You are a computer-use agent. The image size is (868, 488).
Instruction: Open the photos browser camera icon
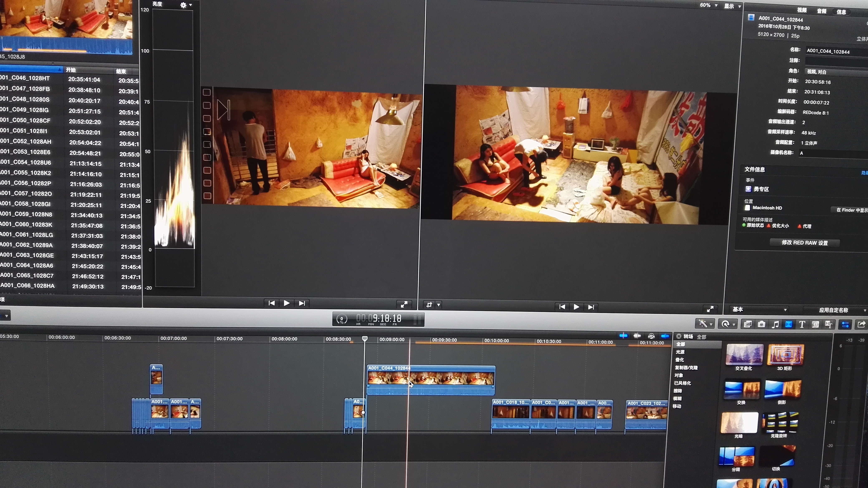point(761,324)
